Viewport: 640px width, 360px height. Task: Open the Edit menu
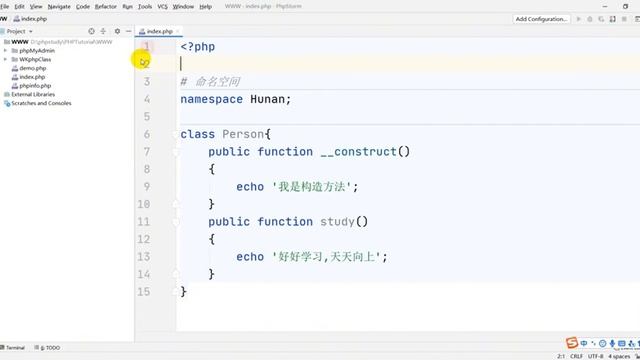[20, 7]
